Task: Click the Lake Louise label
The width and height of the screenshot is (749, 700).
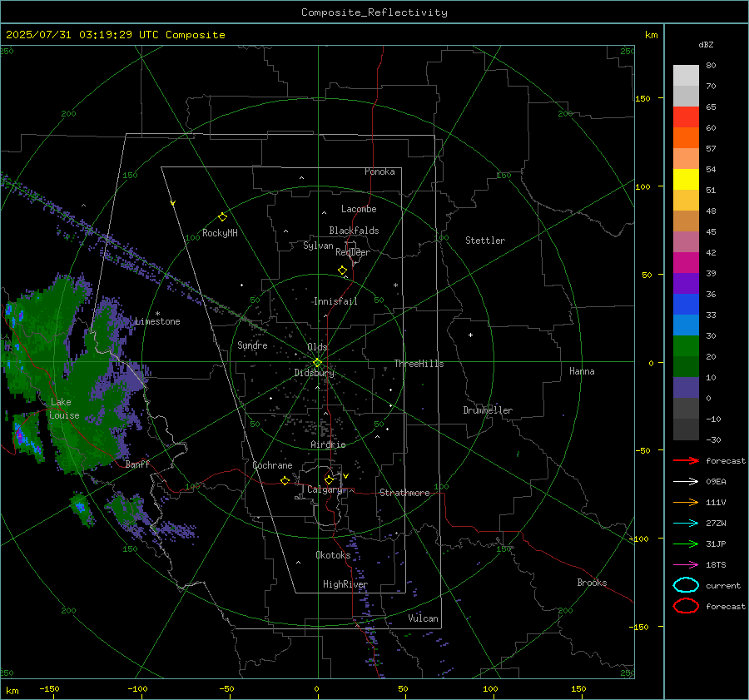Action: tap(65, 409)
